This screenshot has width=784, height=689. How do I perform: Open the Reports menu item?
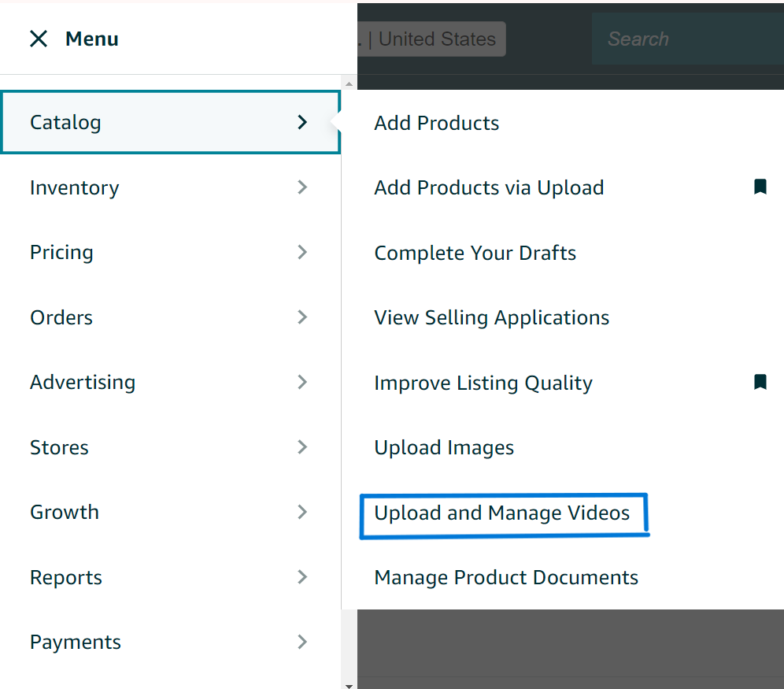(66, 577)
